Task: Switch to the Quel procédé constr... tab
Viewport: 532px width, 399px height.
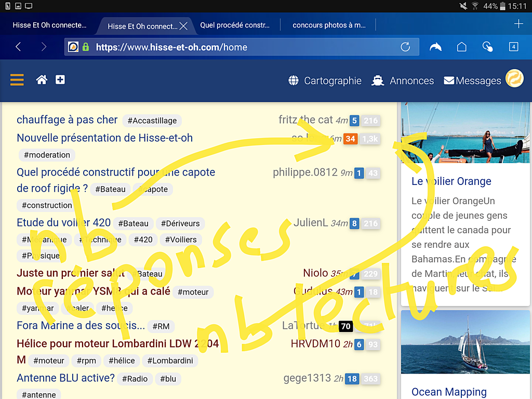Action: point(235,25)
